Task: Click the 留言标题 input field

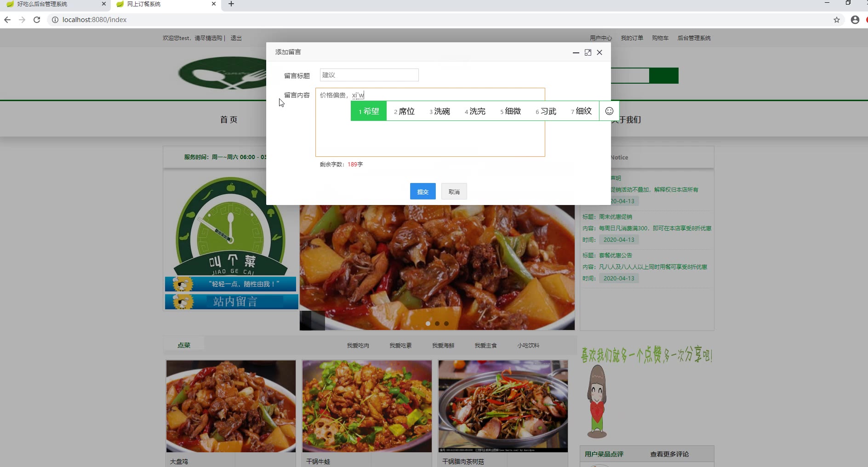Action: [369, 75]
